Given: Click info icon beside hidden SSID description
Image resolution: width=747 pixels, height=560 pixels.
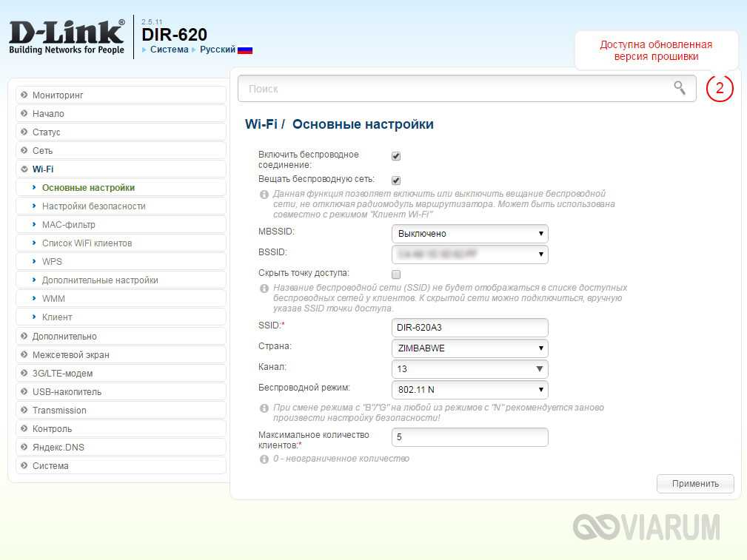Looking at the screenshot, I should click(x=264, y=288).
